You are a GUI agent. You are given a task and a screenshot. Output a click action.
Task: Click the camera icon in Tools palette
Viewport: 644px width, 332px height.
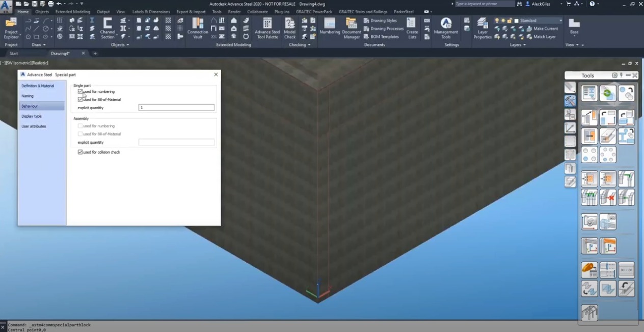tap(589, 222)
